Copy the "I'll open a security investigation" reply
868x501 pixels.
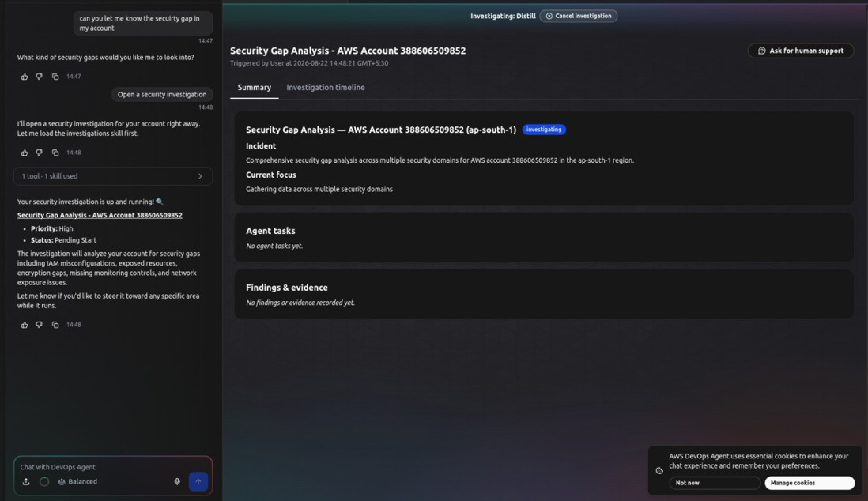point(55,153)
